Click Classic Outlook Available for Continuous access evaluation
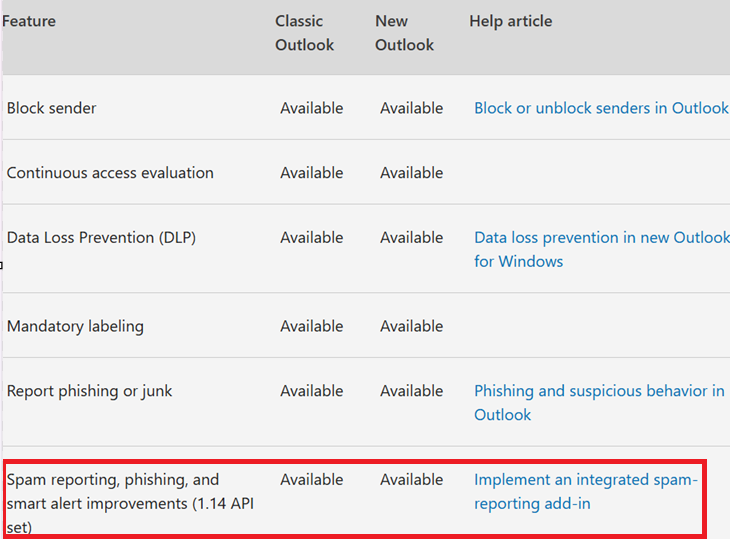Screen dimensions: 730x539 click(312, 173)
